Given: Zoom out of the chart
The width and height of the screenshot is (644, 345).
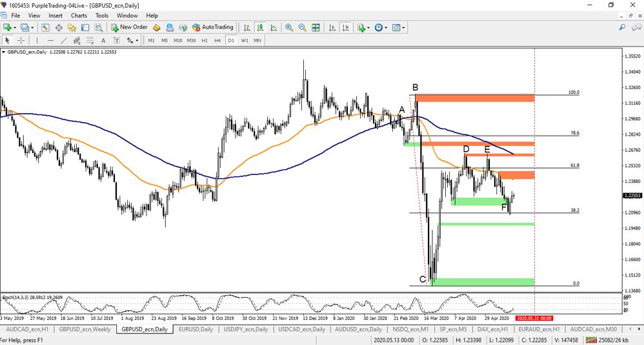Looking at the screenshot, I should (301, 27).
